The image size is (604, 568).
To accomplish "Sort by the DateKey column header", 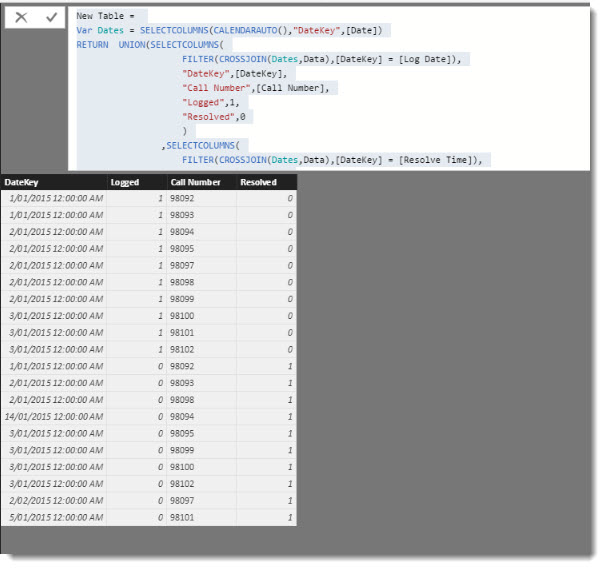I will pos(54,182).
